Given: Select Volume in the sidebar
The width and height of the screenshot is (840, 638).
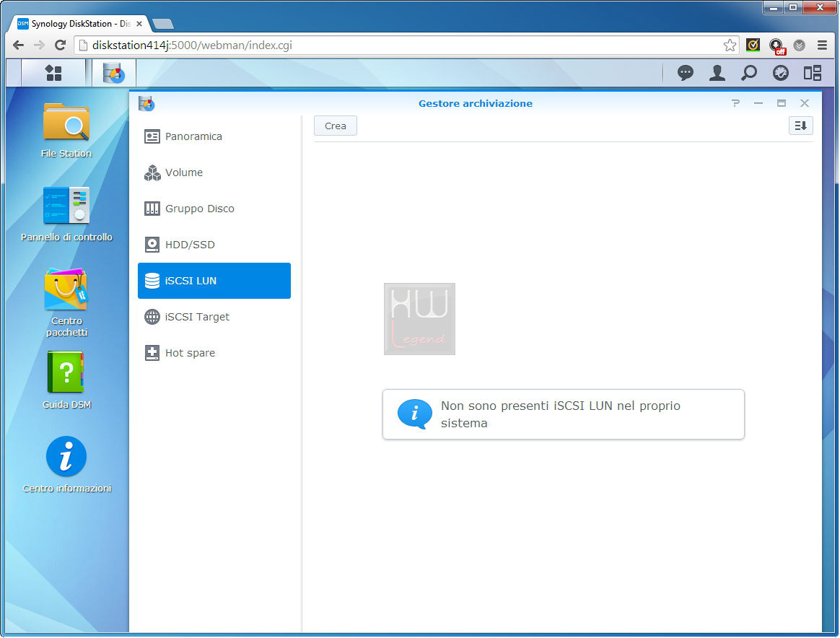Looking at the screenshot, I should pyautogui.click(x=214, y=172).
